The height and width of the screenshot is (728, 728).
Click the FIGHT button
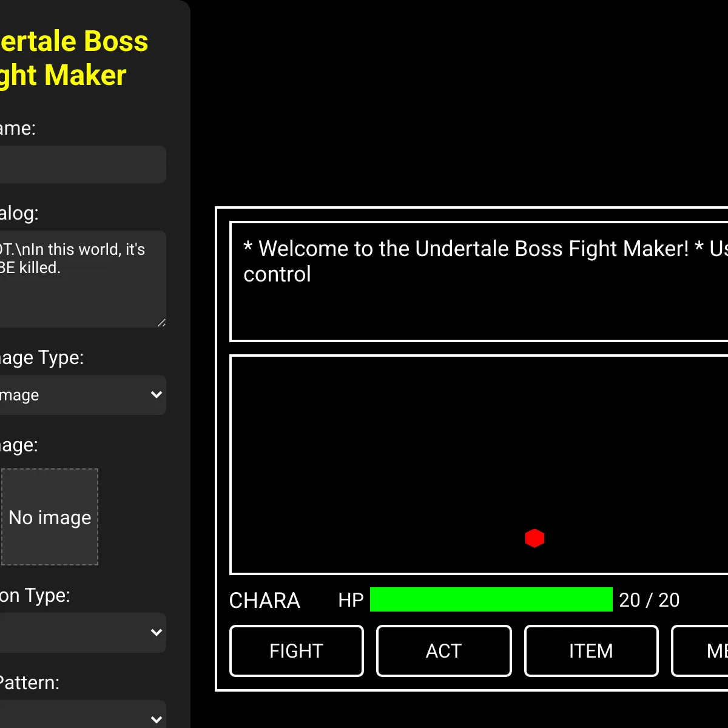[x=297, y=651]
